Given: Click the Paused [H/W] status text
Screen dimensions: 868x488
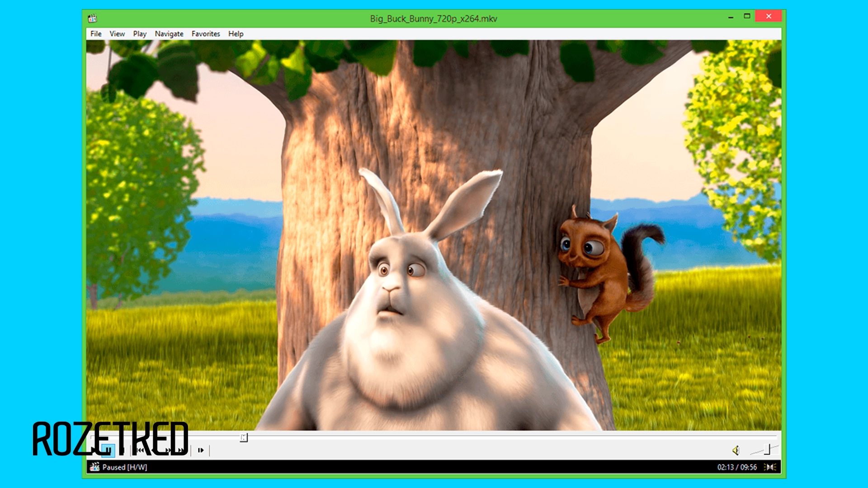Looking at the screenshot, I should tap(124, 468).
